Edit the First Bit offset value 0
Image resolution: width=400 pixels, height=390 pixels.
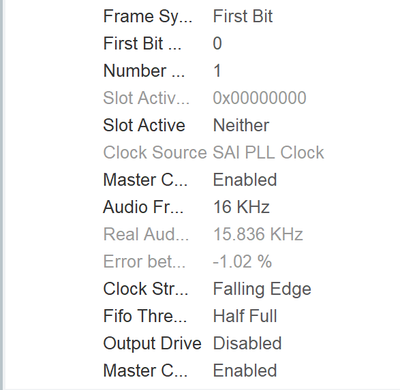click(217, 44)
